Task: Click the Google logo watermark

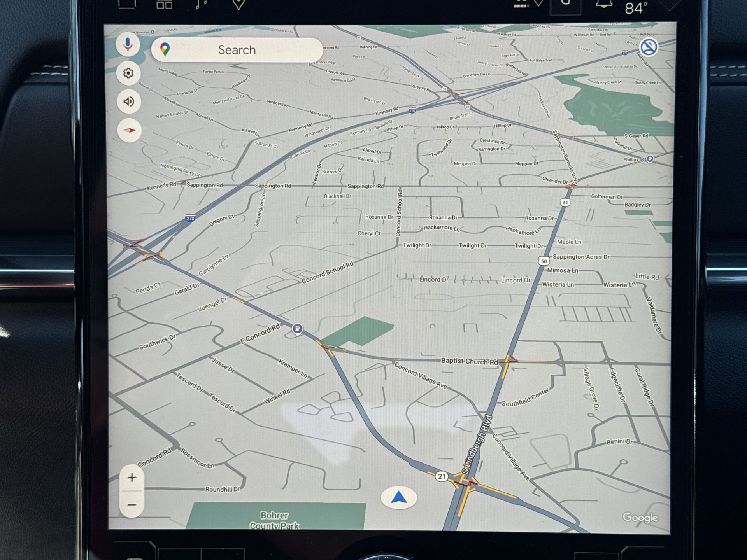Action: pyautogui.click(x=640, y=517)
